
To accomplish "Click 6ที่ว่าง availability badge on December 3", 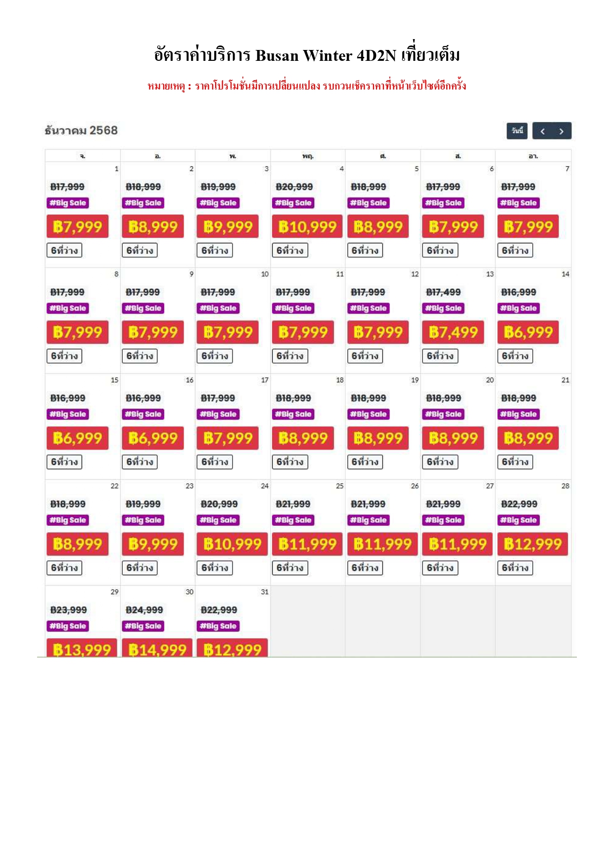I will tap(215, 250).
